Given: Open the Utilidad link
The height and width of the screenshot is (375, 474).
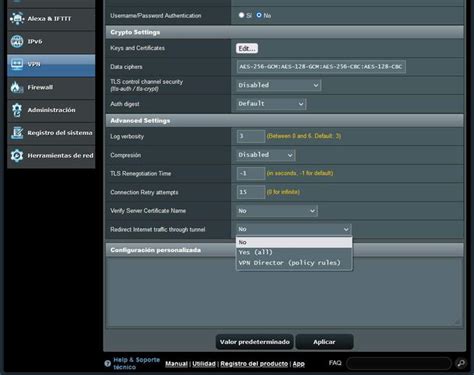Looking at the screenshot, I should coord(204,364).
